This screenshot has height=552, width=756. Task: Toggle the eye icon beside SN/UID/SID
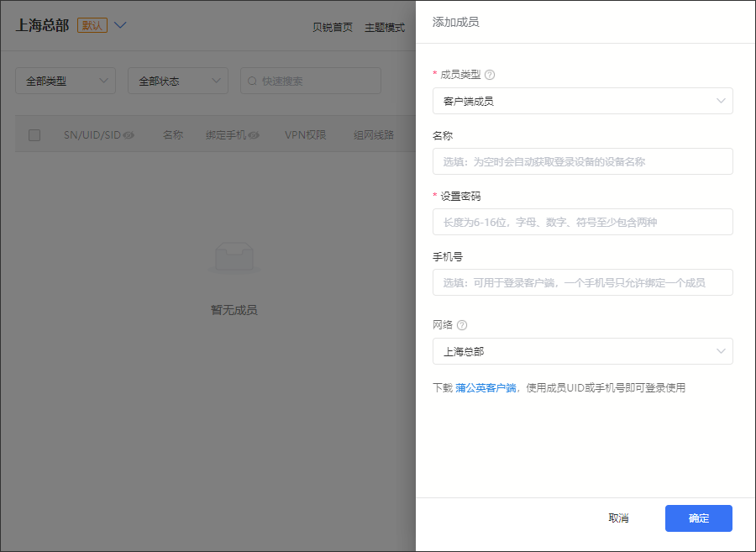coord(129,135)
